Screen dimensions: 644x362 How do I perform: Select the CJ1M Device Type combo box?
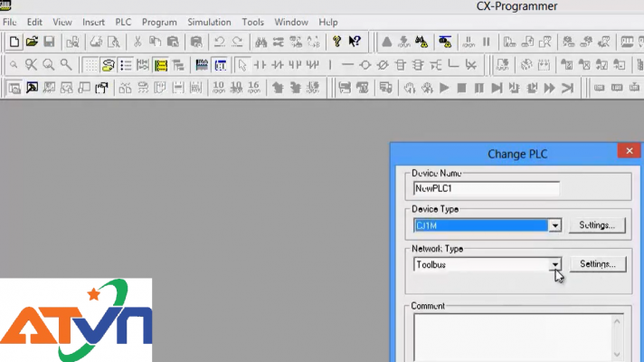coord(488,225)
